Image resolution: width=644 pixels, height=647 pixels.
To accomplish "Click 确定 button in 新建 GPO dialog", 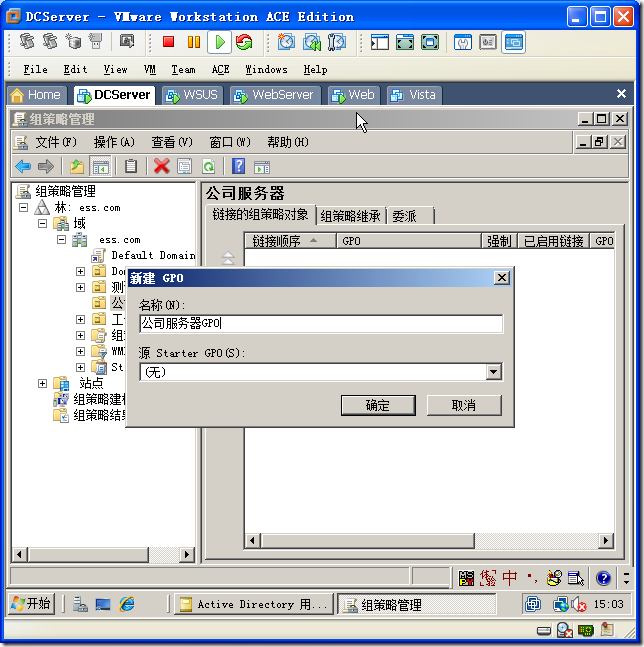I will pos(378,405).
